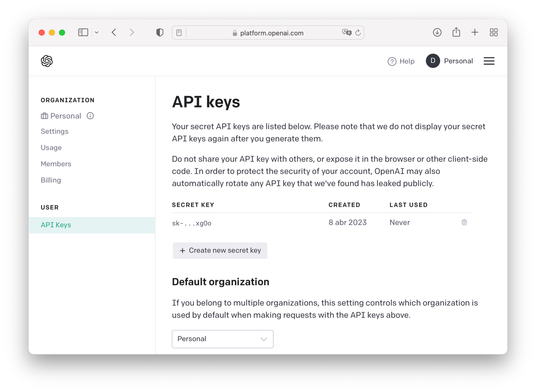
Task: Click the privacy shield icon
Action: [x=159, y=32]
